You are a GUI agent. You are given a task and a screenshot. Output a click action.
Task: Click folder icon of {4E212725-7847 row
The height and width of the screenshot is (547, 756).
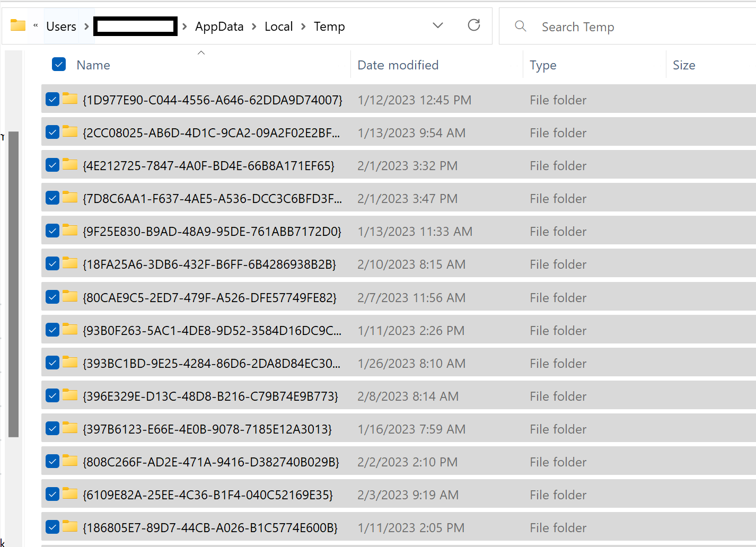70,164
